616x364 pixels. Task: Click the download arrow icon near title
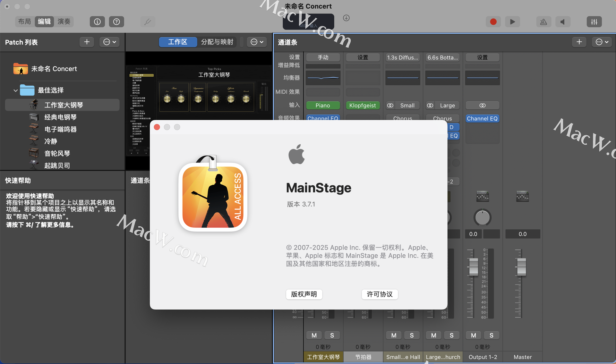pos(346,18)
